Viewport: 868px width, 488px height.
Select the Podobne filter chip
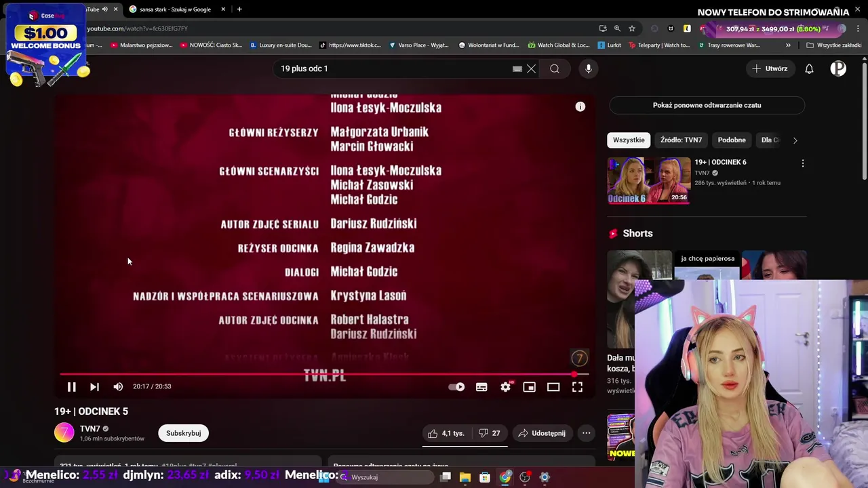point(732,140)
